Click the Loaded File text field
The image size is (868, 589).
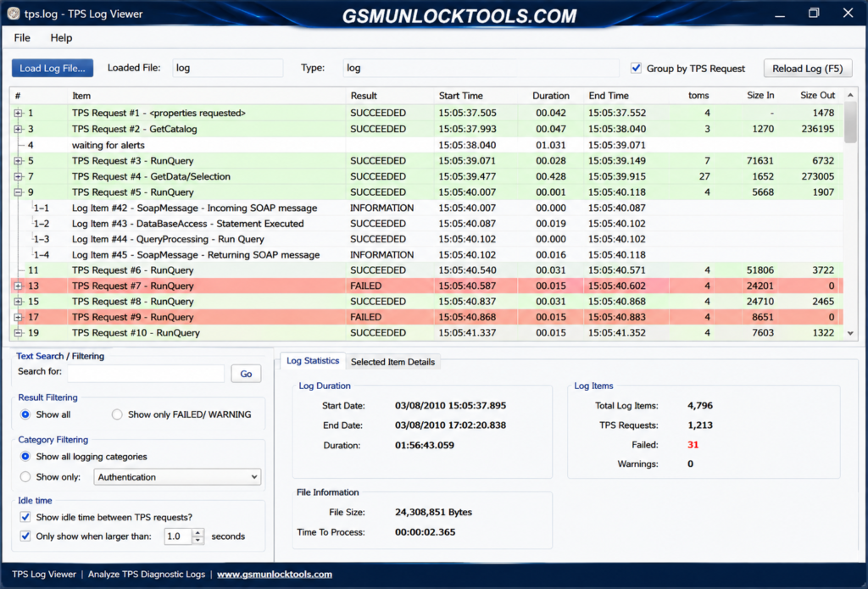click(x=227, y=68)
